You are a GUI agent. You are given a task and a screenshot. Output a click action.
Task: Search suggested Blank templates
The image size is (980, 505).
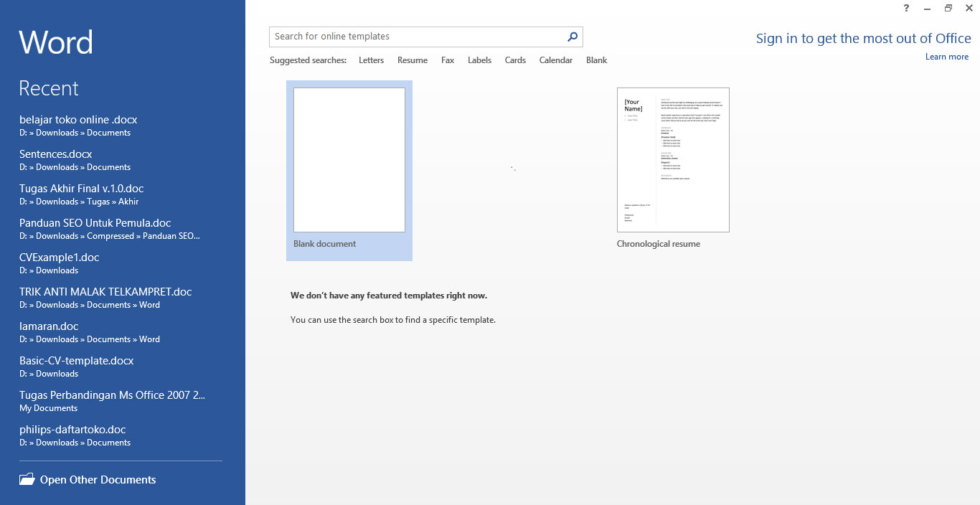596,60
